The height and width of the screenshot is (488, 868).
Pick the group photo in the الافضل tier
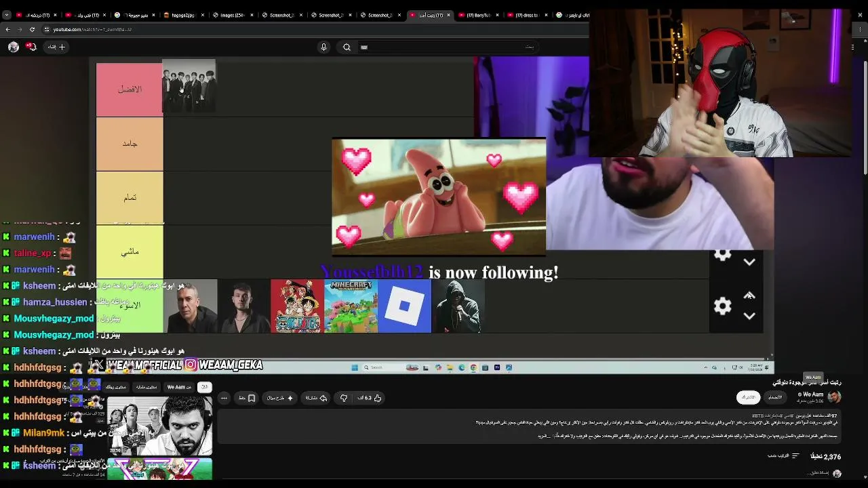click(189, 85)
